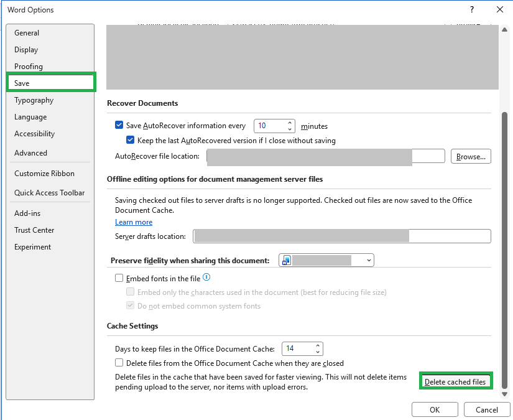
Task: Open the Add-ins category
Action: (x=50, y=213)
